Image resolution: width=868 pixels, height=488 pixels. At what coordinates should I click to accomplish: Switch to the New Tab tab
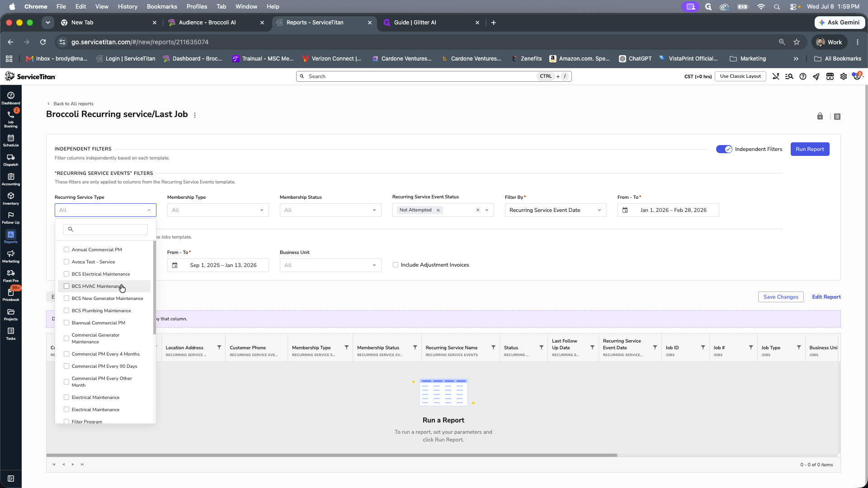coord(108,23)
